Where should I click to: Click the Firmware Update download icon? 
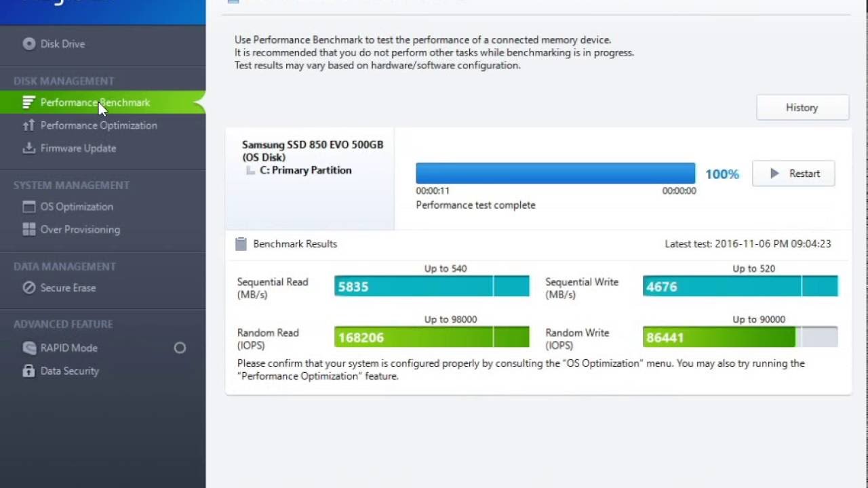(28, 148)
